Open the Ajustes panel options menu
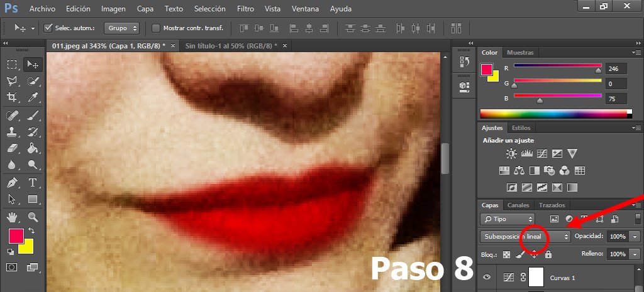This screenshot has width=644, height=292. (636, 128)
